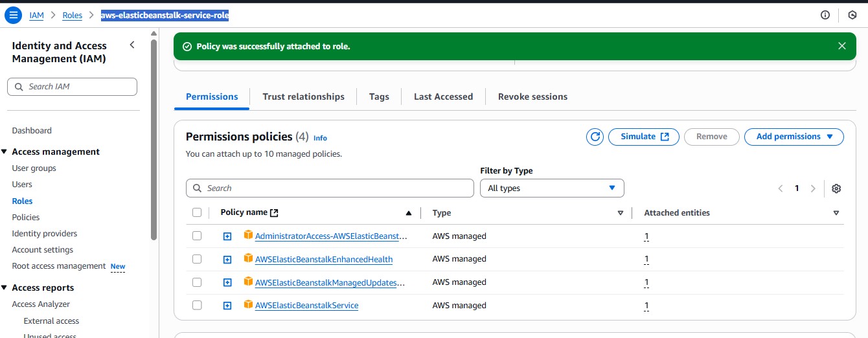
Task: Open policy table preferences gear icon
Action: click(836, 188)
